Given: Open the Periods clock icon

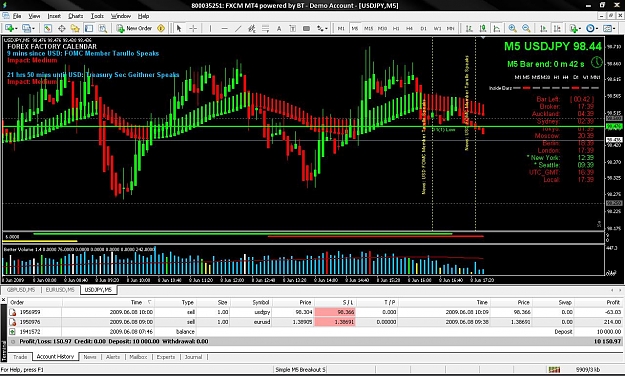Looking at the screenshot, I should (x=590, y=28).
